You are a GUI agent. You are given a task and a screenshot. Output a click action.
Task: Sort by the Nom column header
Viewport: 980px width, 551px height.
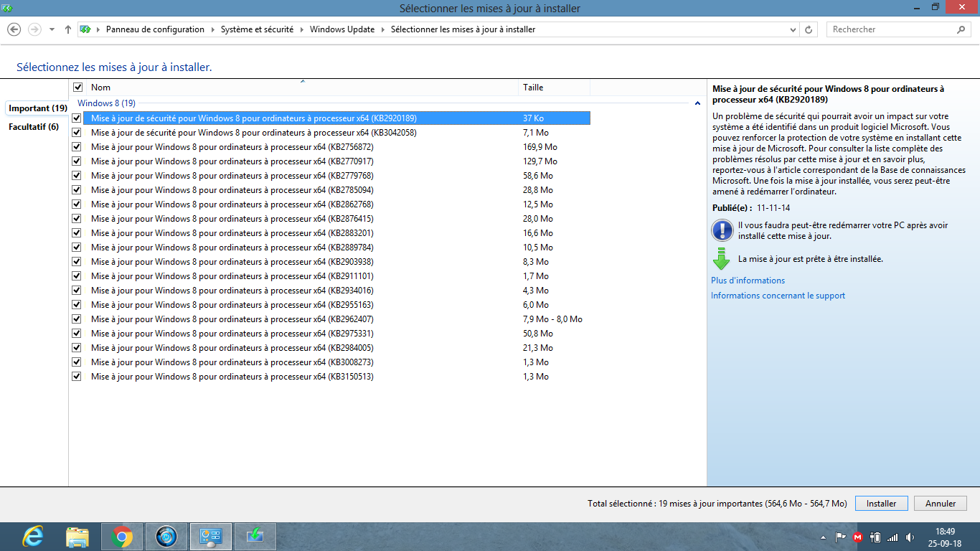(302, 88)
